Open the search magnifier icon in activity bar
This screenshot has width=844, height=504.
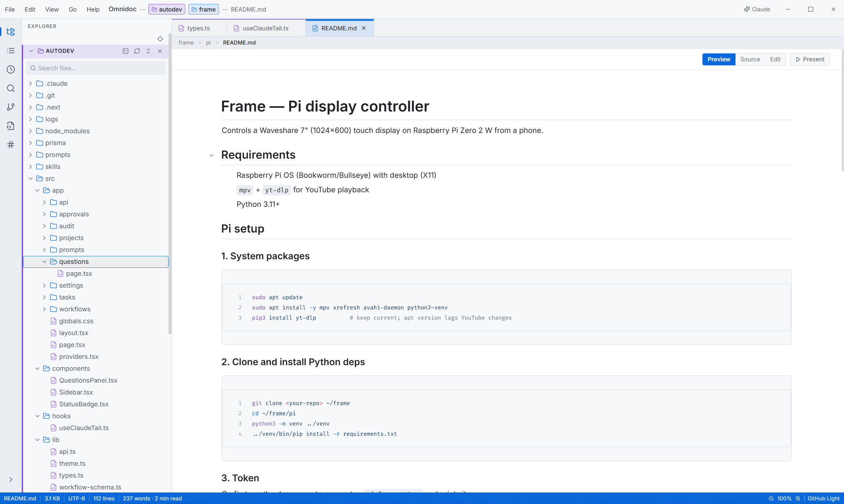[11, 88]
